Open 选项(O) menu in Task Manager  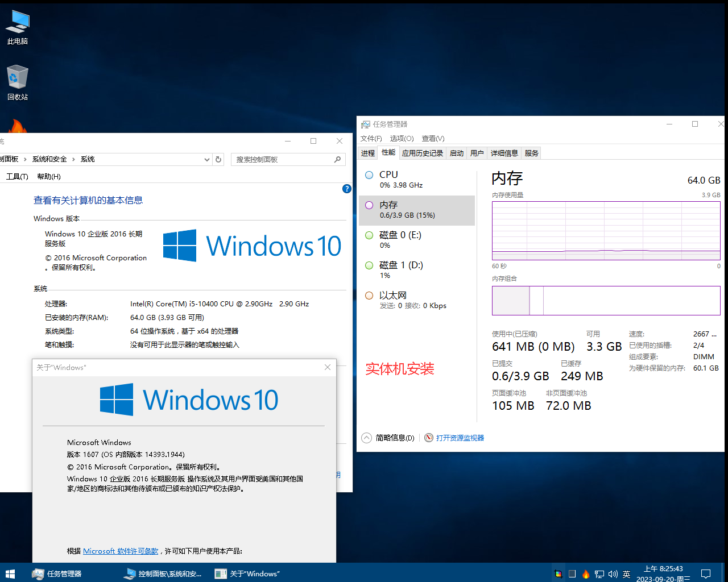402,138
